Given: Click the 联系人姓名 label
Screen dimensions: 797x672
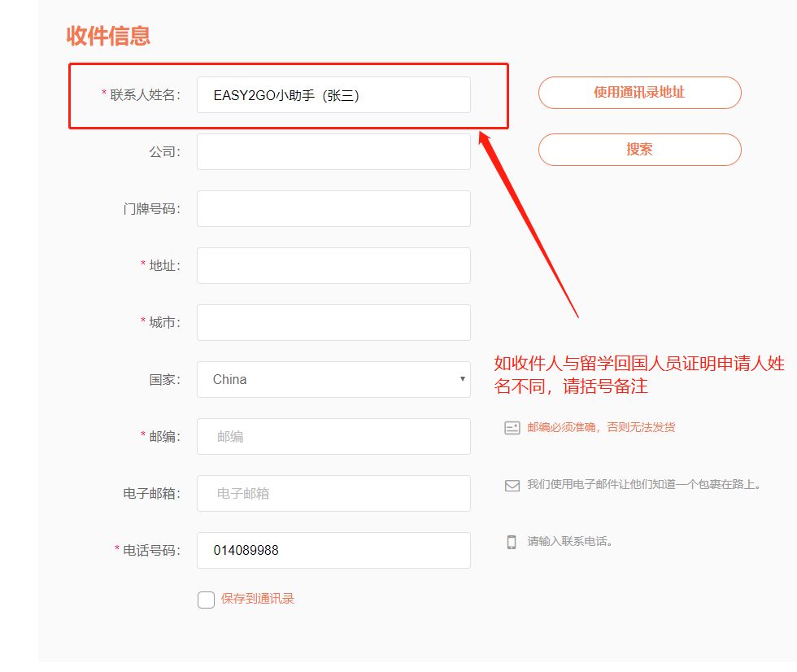Looking at the screenshot, I should point(145,95).
